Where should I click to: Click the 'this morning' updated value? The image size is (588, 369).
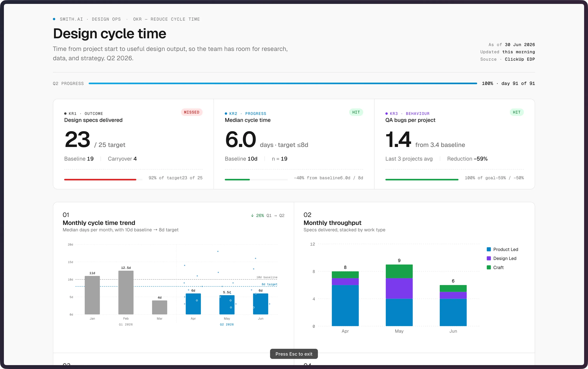point(519,52)
